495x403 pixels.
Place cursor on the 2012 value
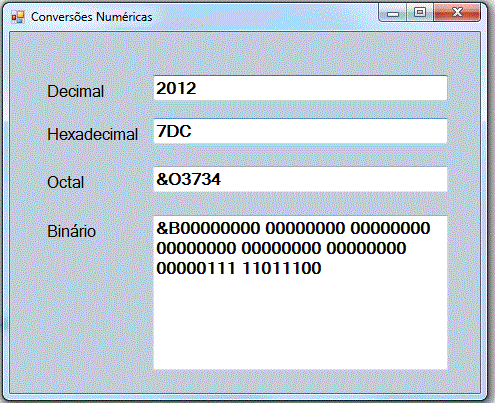[176, 88]
